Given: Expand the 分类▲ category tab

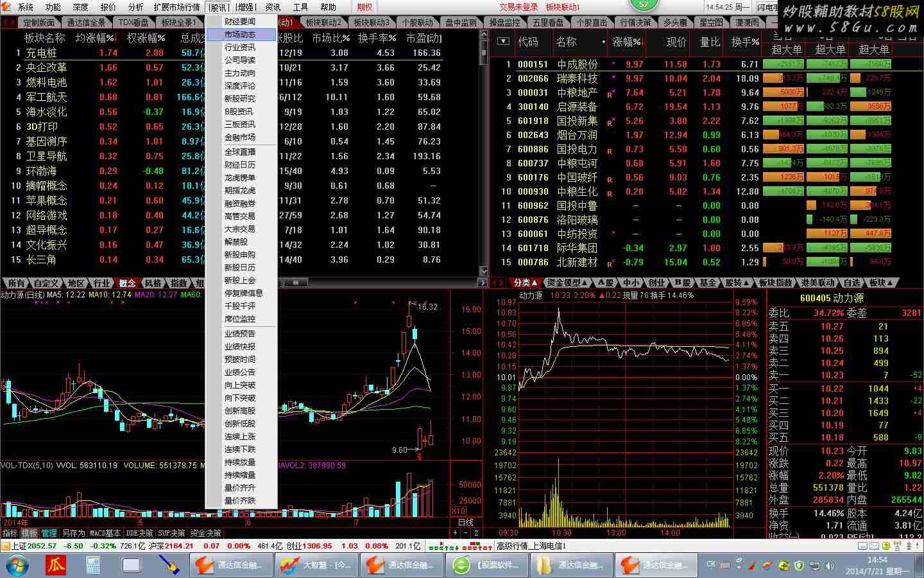Looking at the screenshot, I should click(x=526, y=283).
